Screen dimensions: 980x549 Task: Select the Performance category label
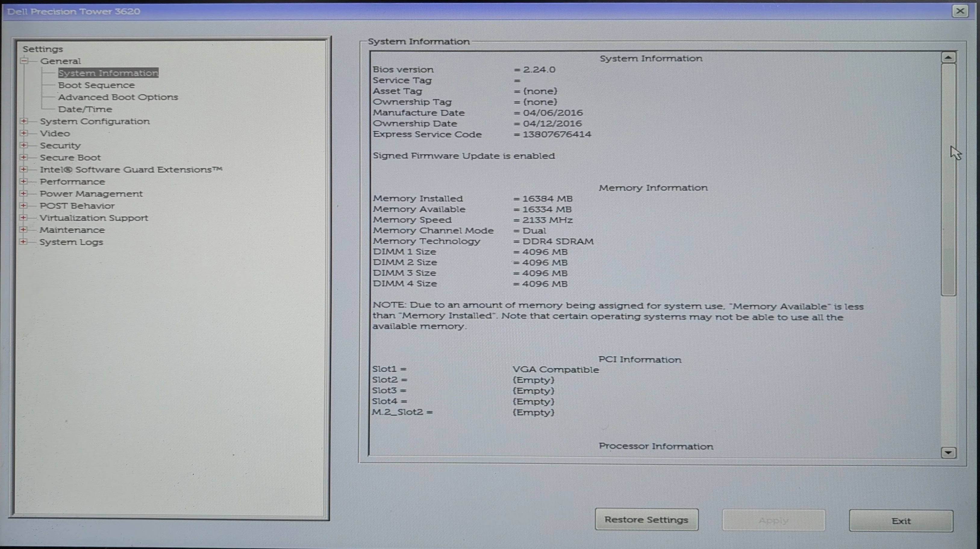click(x=72, y=182)
